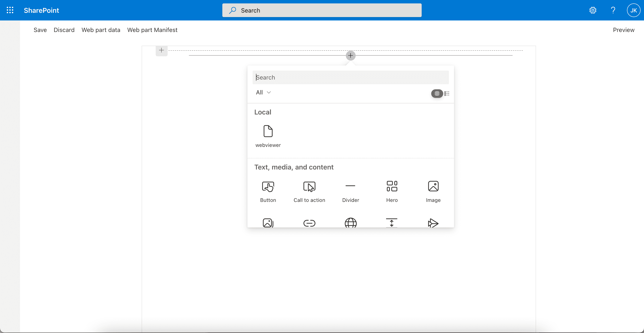The image size is (644, 333).
Task: Open the settings gear
Action: (593, 10)
